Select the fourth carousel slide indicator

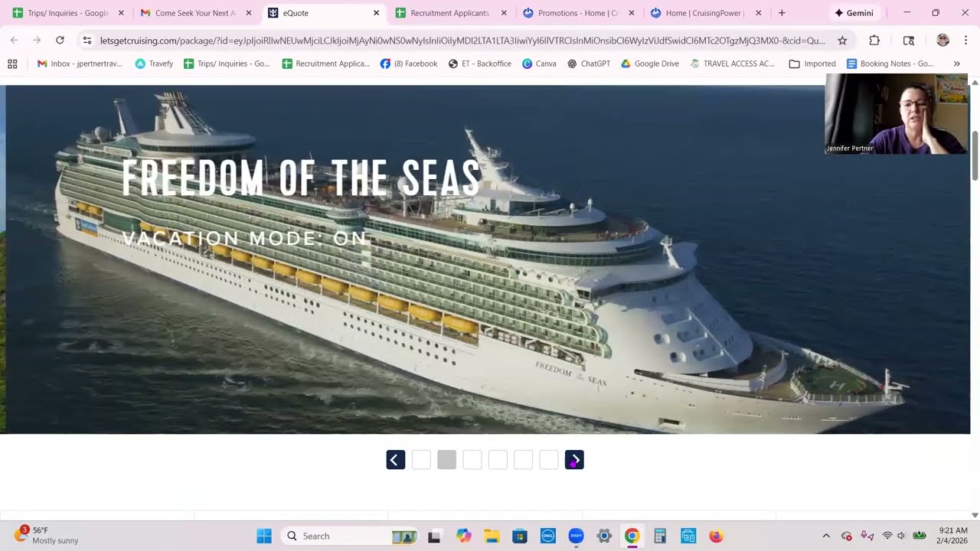pyautogui.click(x=498, y=460)
